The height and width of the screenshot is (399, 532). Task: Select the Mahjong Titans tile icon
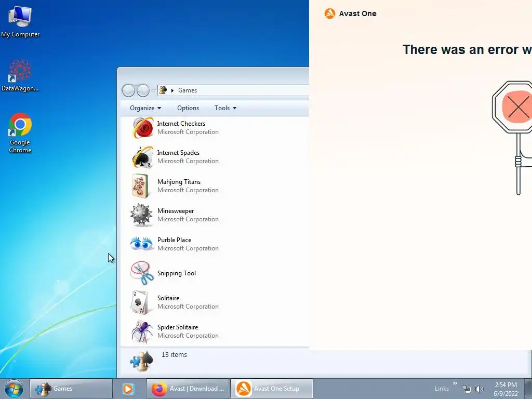[140, 186]
